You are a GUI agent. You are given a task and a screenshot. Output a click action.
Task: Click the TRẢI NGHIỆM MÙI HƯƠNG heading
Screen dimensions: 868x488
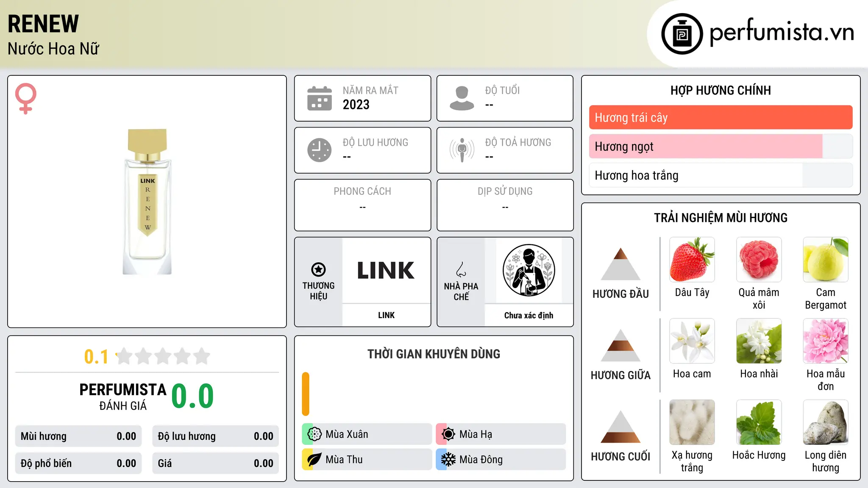(721, 218)
